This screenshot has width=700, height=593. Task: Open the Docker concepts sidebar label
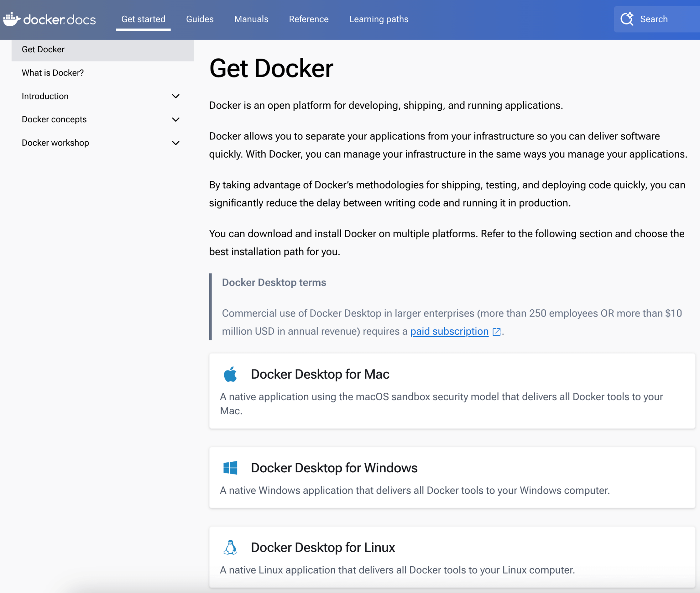pyautogui.click(x=54, y=120)
